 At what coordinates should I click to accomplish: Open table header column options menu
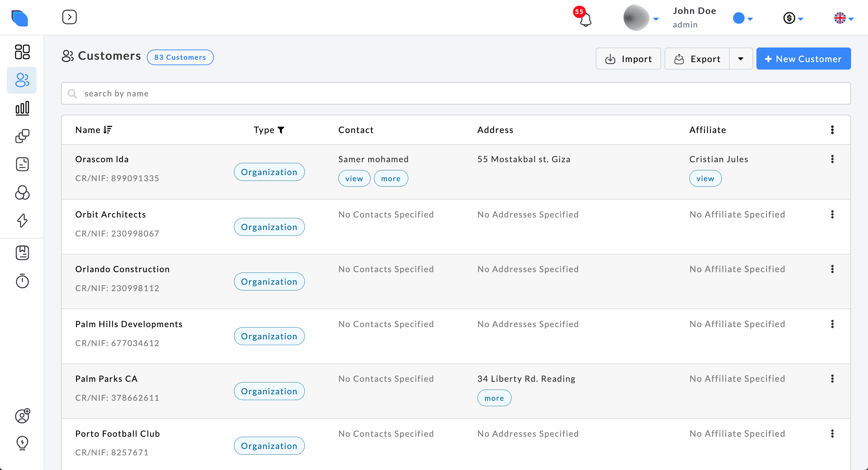(832, 130)
